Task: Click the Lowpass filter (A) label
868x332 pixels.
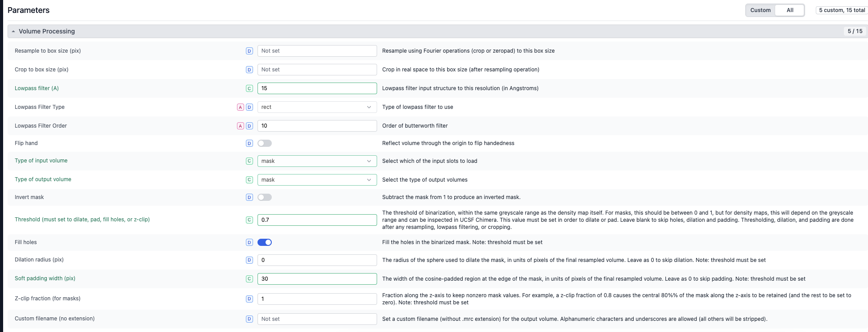Action: click(x=37, y=88)
